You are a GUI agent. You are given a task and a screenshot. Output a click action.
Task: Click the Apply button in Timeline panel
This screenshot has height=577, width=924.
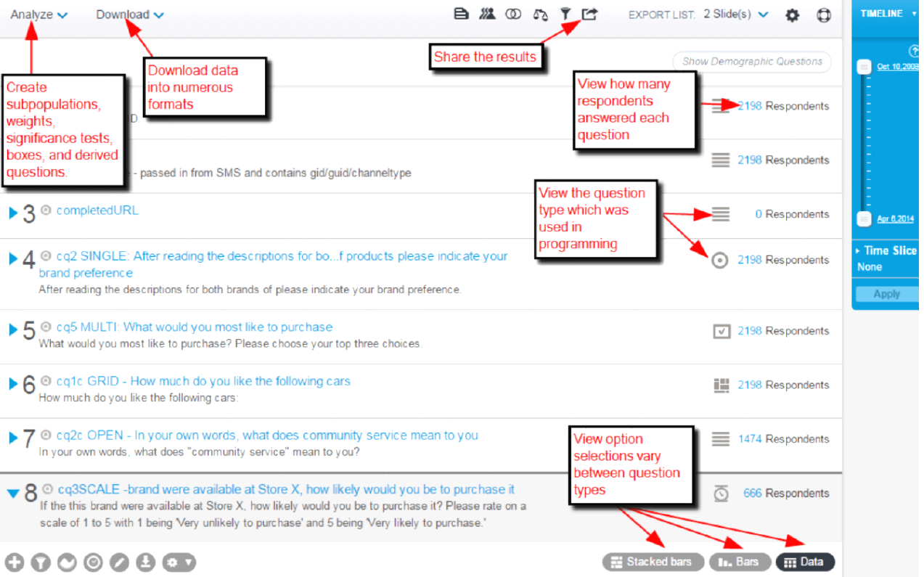(886, 294)
